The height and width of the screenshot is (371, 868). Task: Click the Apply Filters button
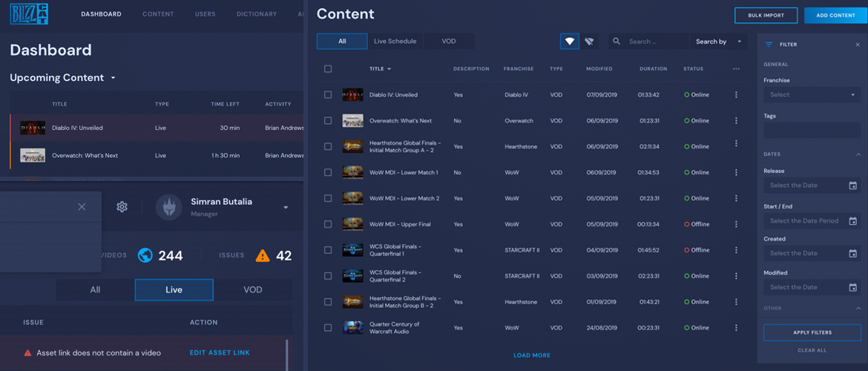point(812,332)
